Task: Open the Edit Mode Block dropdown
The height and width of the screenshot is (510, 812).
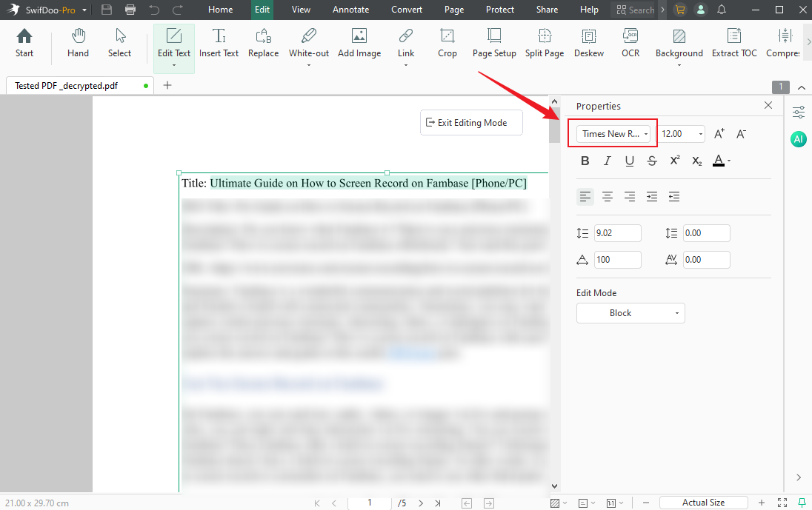Action: [x=630, y=313]
